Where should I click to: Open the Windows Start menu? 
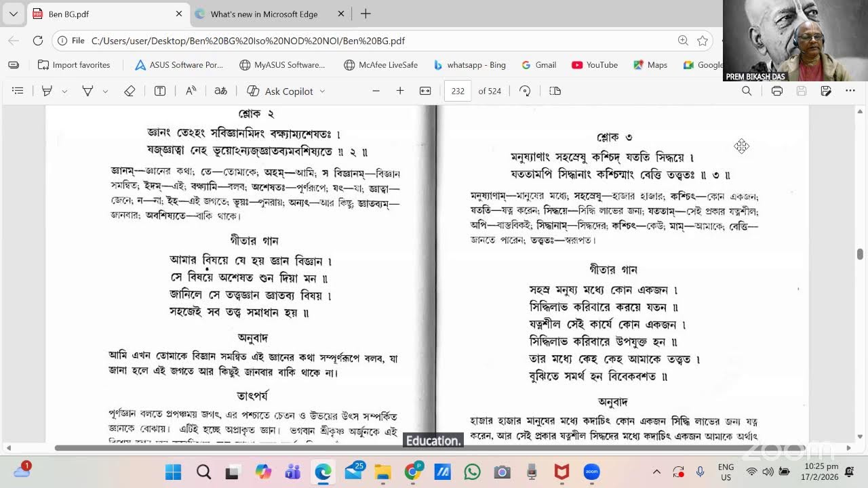click(x=174, y=472)
